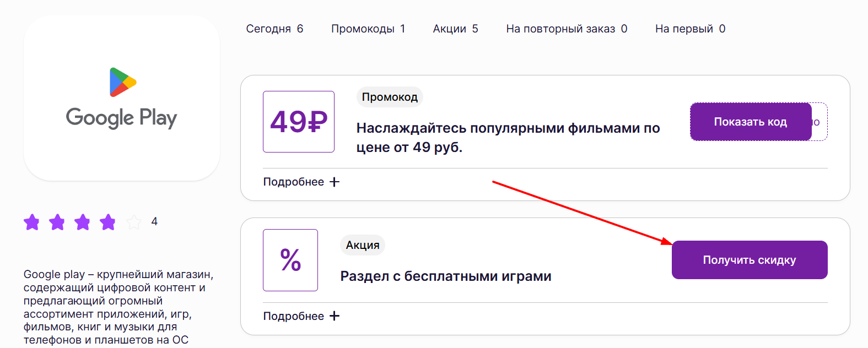Screen dimensions: 868x348
Task: Click the rating count showing 4
Action: tap(155, 222)
